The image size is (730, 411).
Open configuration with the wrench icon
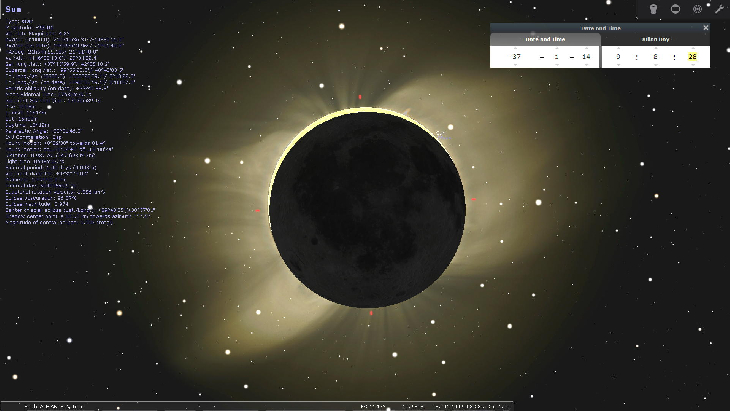tap(719, 9)
